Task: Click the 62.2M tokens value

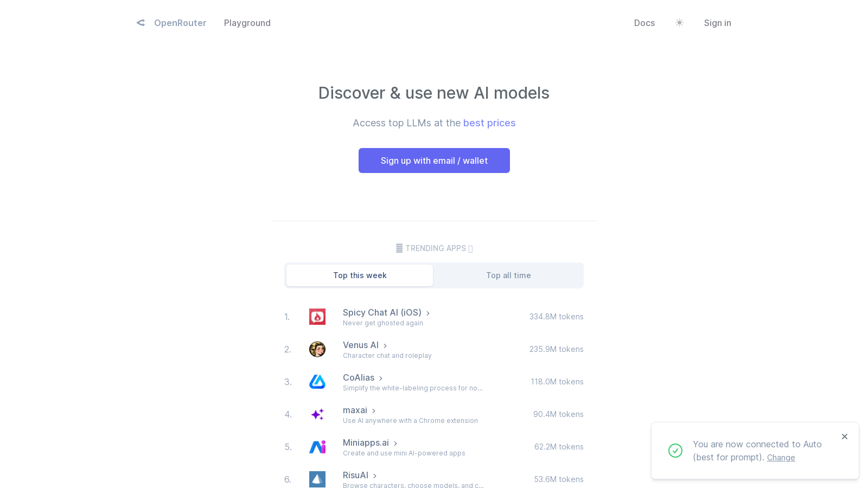Action: click(x=559, y=447)
